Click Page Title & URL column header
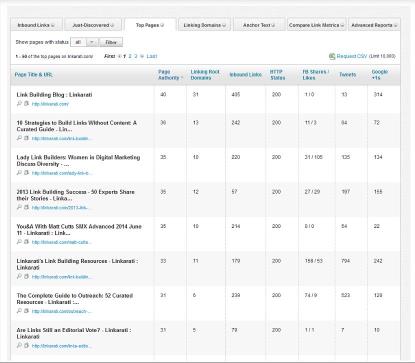This screenshot has width=415, height=363. (x=33, y=75)
